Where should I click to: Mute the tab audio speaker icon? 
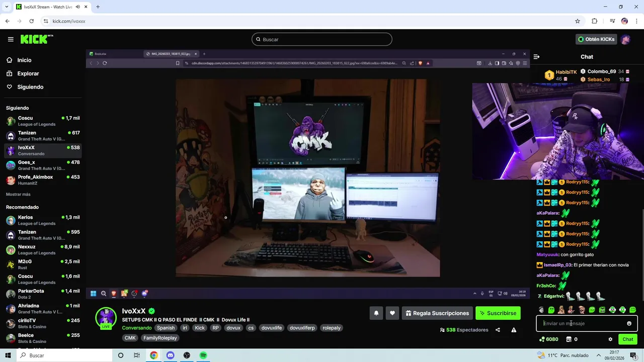click(78, 7)
